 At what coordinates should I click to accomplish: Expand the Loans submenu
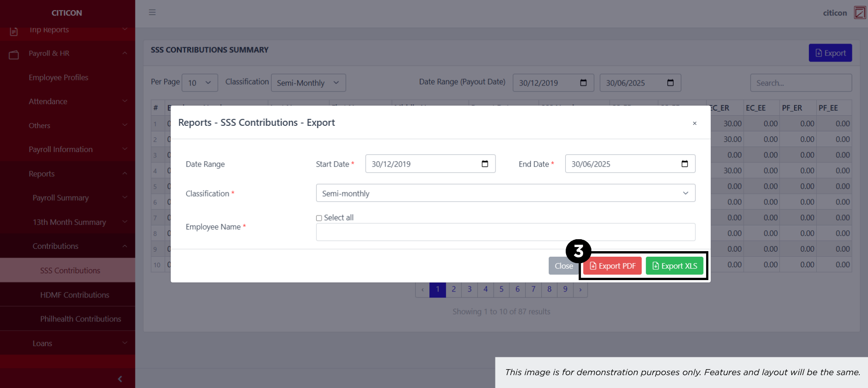(x=67, y=343)
